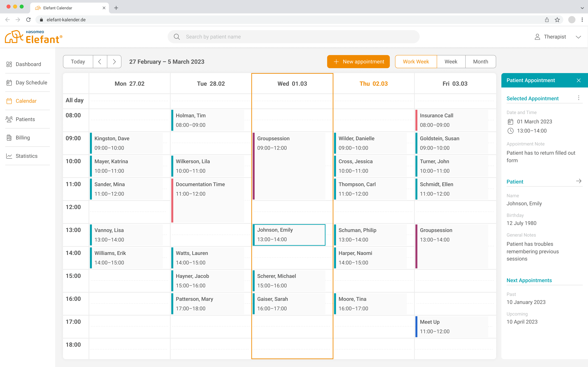Bookmark this page with star icon

557,20
